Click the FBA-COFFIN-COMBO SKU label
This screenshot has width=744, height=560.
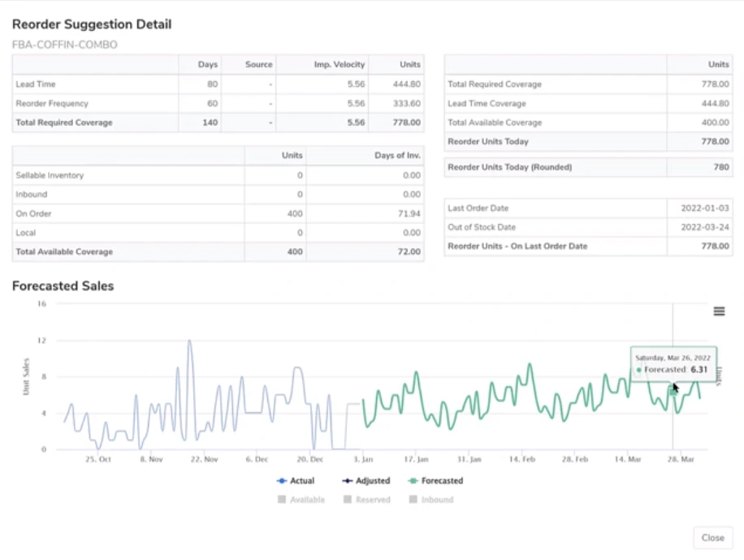point(64,45)
